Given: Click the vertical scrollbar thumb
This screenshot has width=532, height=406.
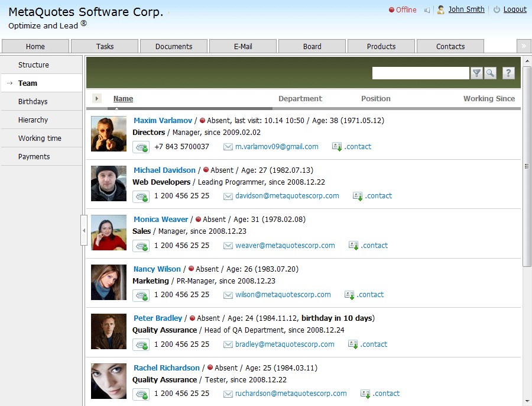Looking at the screenshot, I should tap(527, 166).
